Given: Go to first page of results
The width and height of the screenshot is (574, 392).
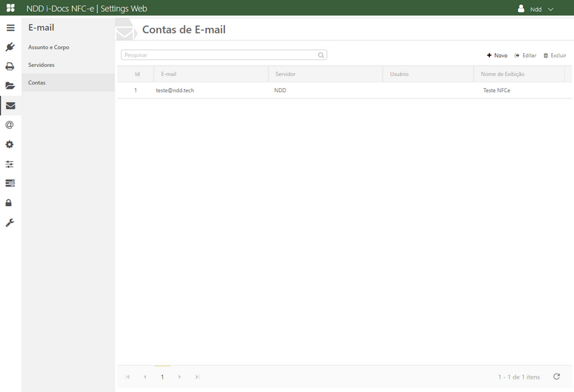Looking at the screenshot, I should click(127, 377).
